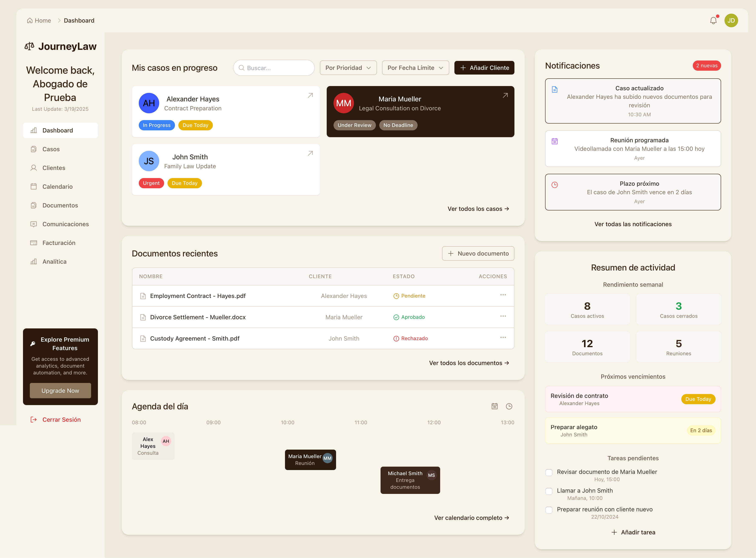
Task: Open actions menu for Divorce Settlement - Mueller.docx
Action: (x=503, y=316)
